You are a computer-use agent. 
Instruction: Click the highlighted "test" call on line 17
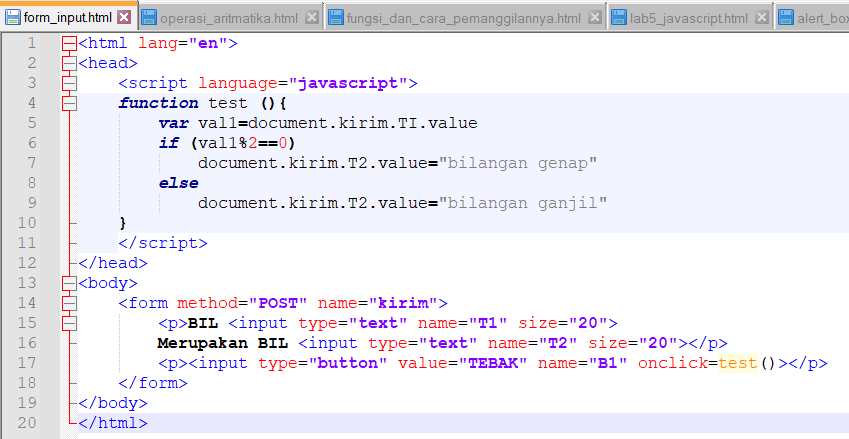point(738,363)
